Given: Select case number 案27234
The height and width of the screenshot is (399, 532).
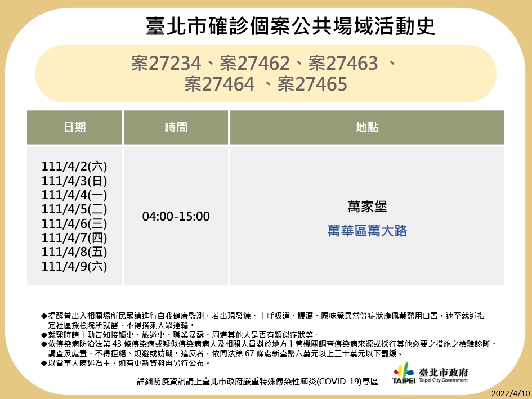Looking at the screenshot, I should 166,63.
